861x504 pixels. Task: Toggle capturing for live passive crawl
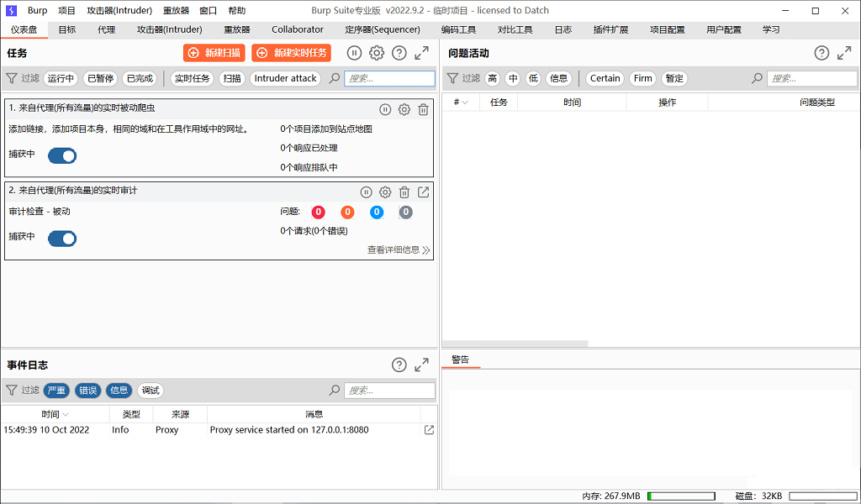pyautogui.click(x=62, y=155)
